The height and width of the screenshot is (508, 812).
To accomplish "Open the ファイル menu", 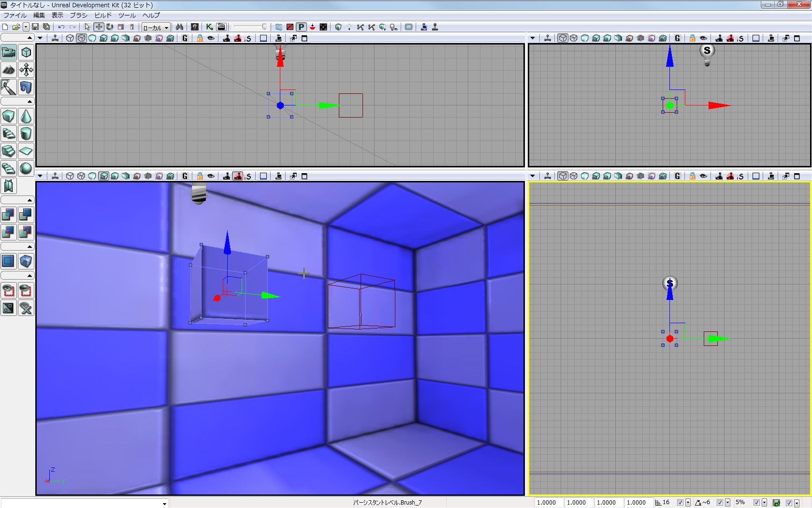I will 15,15.
